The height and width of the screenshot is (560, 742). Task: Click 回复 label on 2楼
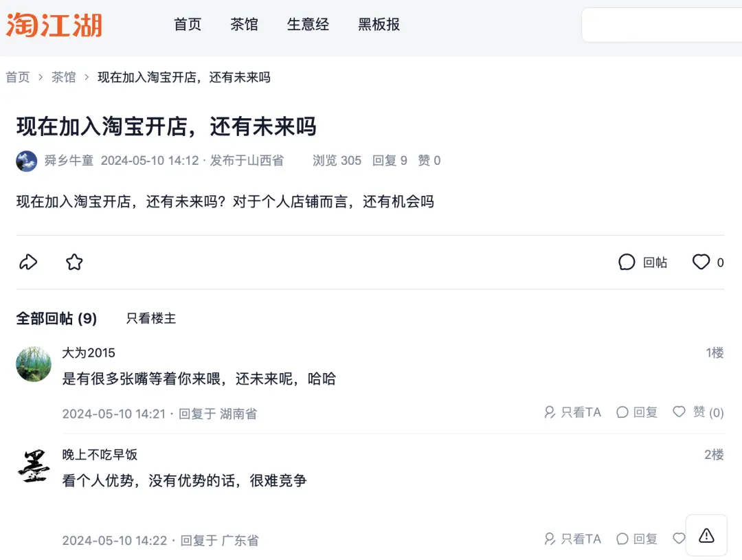(x=645, y=539)
